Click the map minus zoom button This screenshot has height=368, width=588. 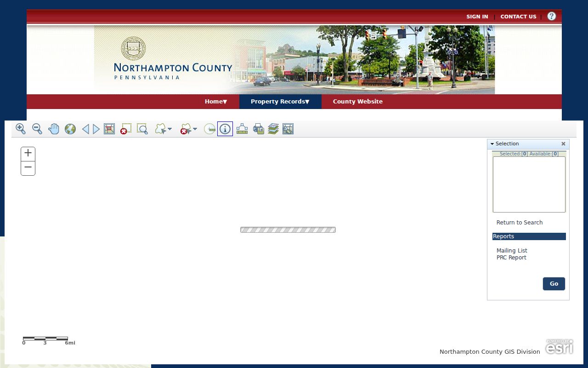tap(28, 168)
